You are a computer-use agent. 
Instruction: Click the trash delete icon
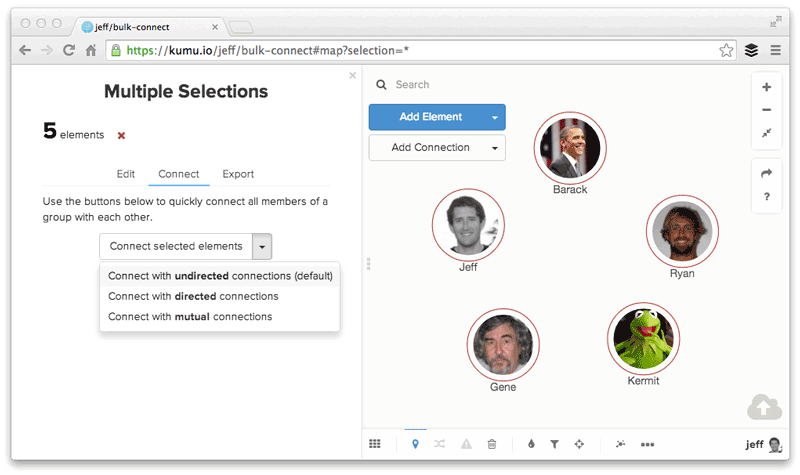tap(491, 444)
